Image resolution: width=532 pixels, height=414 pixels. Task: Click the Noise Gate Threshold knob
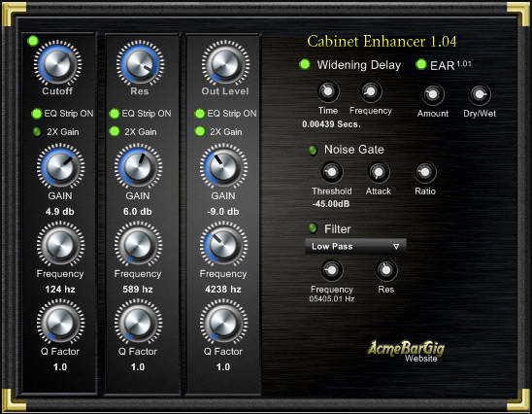[x=332, y=172]
